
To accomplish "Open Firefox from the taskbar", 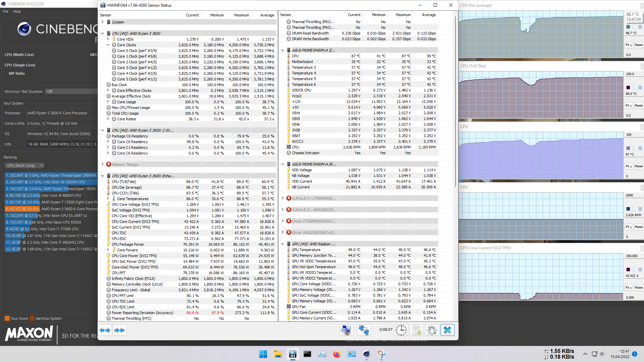I will [x=337, y=354].
